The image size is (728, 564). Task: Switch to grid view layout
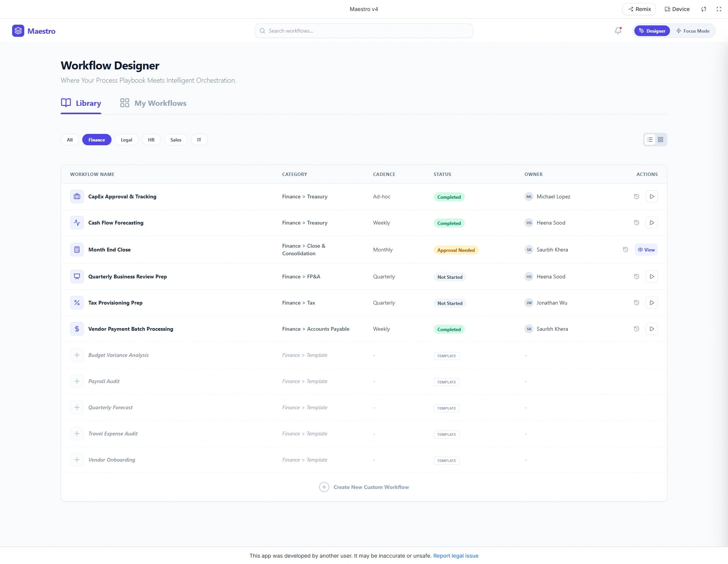(661, 140)
